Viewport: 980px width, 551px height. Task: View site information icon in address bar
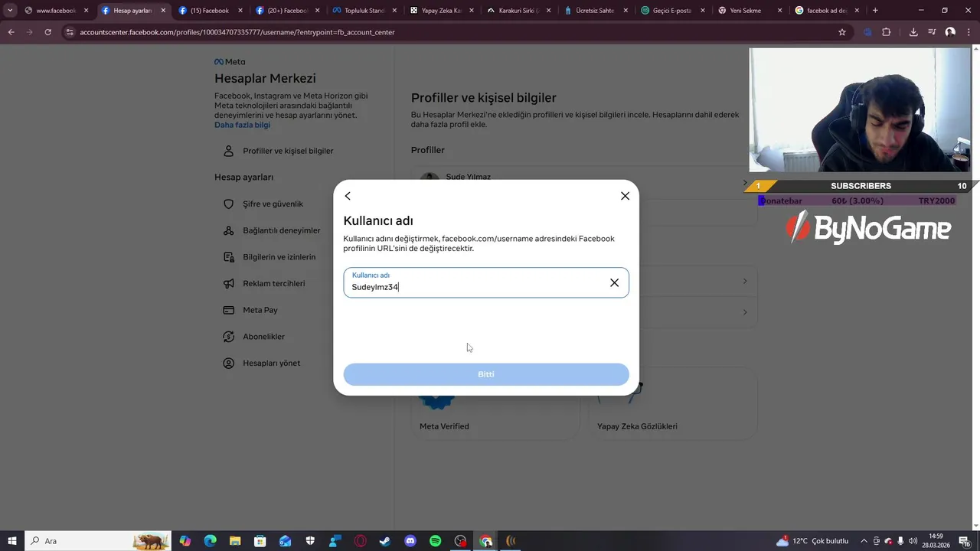click(70, 32)
